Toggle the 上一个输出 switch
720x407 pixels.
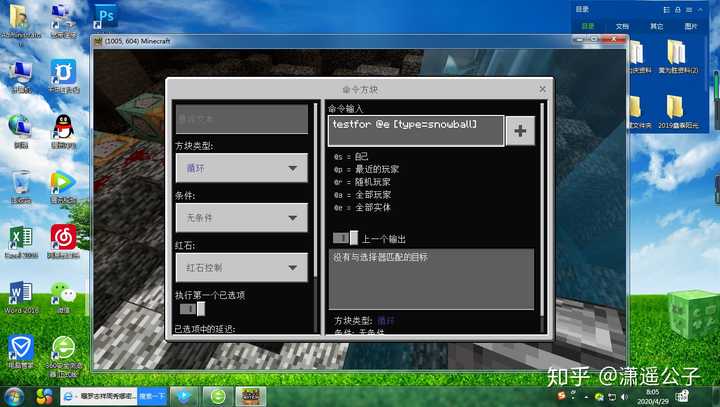[x=345, y=238]
